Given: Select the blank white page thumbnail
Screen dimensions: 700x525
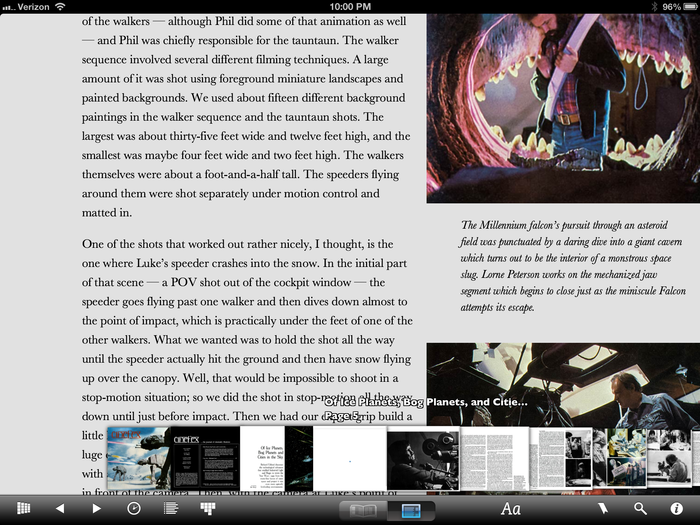Looking at the screenshot, I should click(x=350, y=459).
